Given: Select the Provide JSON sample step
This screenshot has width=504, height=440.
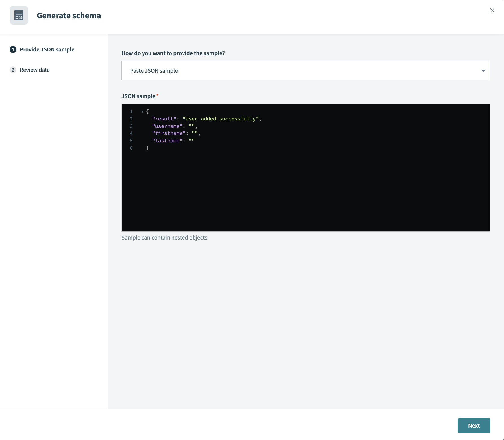Looking at the screenshot, I should 47,49.
